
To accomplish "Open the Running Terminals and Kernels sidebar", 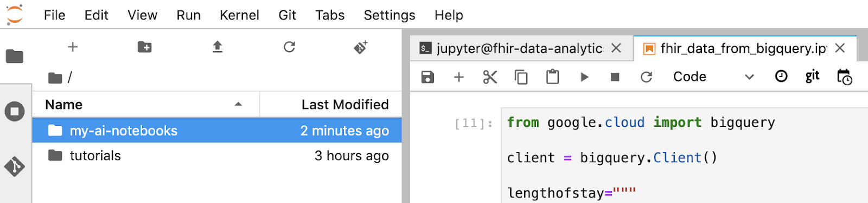I will 15,112.
